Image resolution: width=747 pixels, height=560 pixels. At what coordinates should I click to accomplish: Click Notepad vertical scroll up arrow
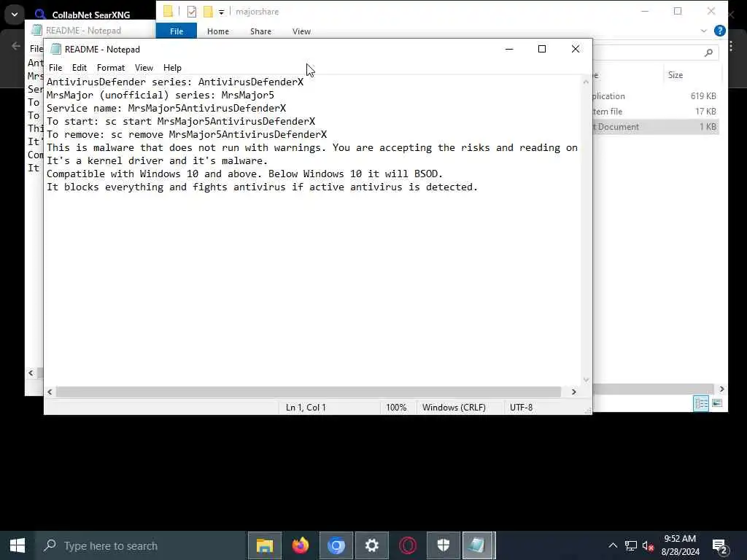(586, 82)
